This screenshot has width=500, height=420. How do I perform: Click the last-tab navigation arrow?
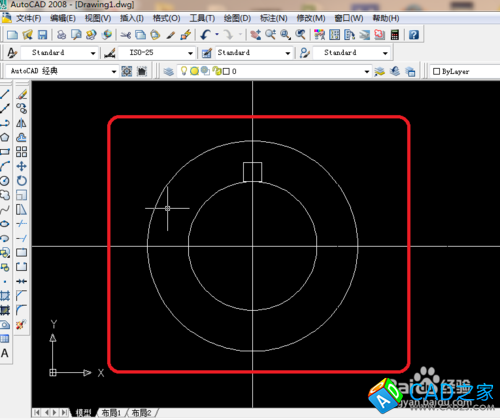click(64, 413)
